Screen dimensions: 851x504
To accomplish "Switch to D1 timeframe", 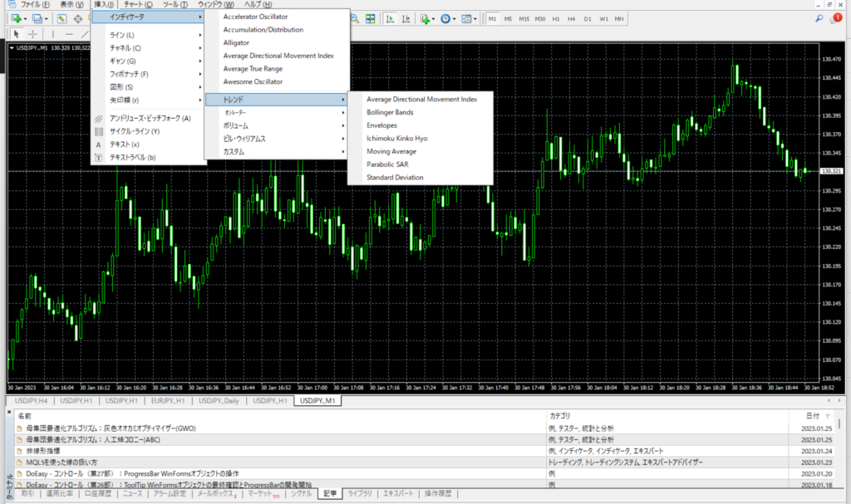I will pos(588,18).
